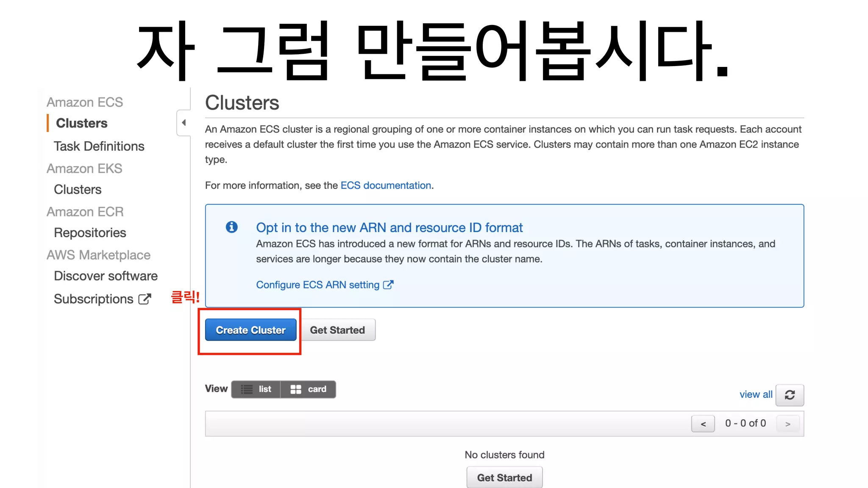Screen dimensions: 868x488
Task: Switch to list view using the list icon
Action: point(247,389)
